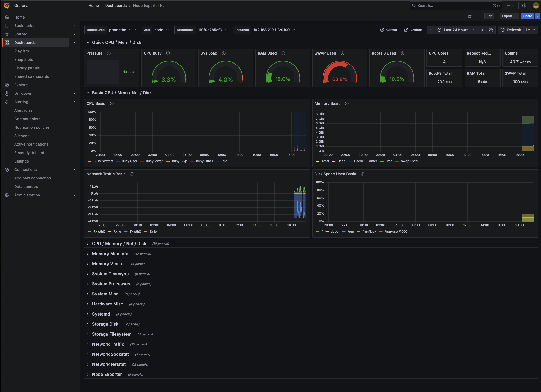Expand the Memory Meminfo row
This screenshot has width=541, height=392.
point(110,254)
